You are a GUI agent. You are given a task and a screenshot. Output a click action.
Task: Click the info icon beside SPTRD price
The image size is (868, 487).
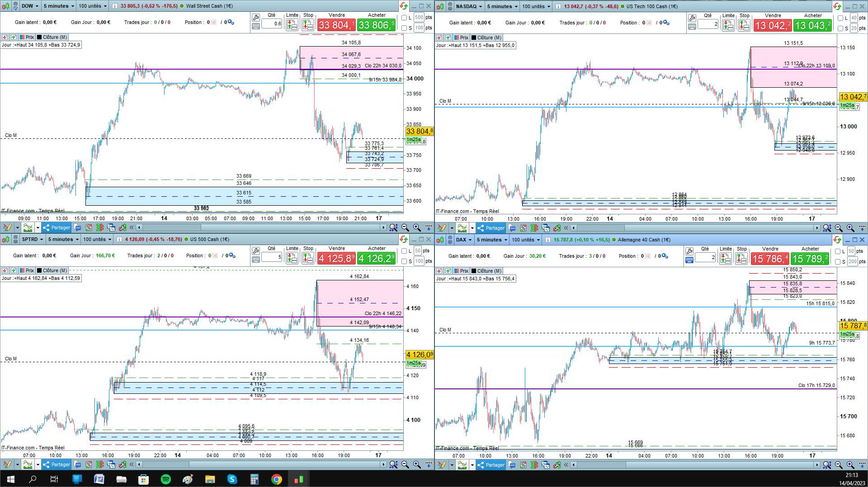point(119,240)
